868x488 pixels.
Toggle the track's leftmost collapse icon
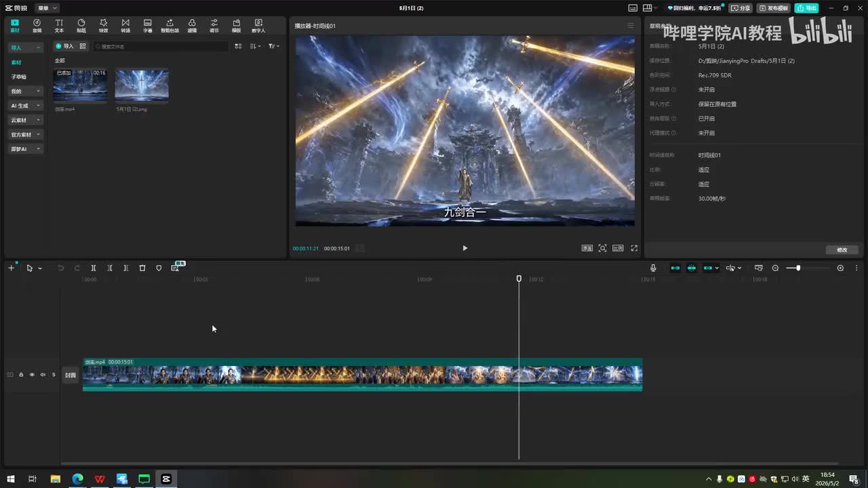[10, 375]
